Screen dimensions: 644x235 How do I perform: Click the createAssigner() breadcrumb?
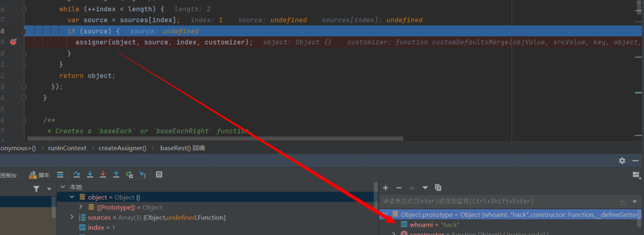pos(122,148)
